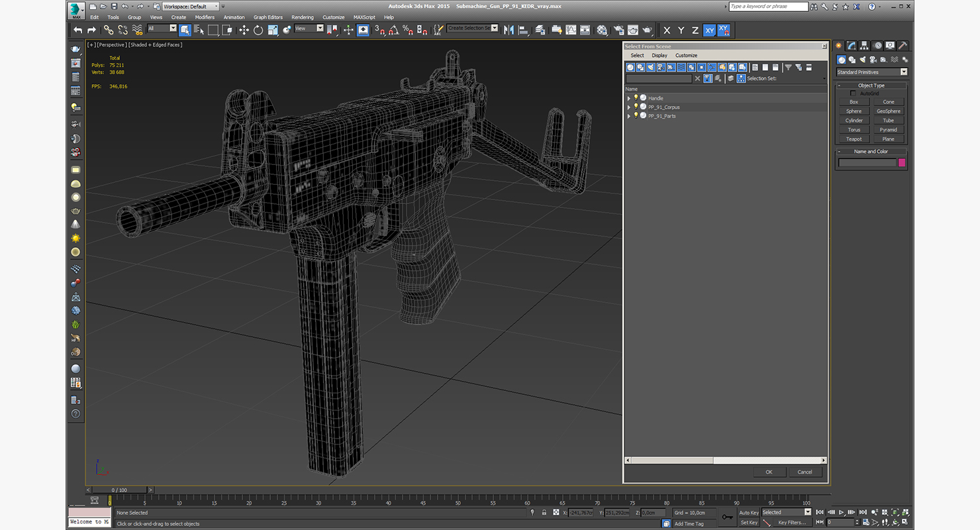The image size is (980, 530).
Task: Activate the Select Object tool
Action: 185,30
